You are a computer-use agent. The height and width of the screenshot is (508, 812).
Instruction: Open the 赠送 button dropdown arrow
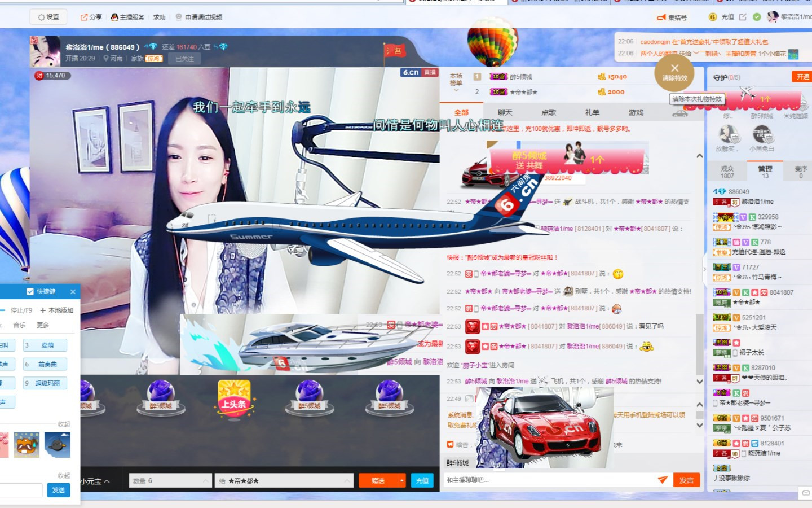[x=401, y=481]
